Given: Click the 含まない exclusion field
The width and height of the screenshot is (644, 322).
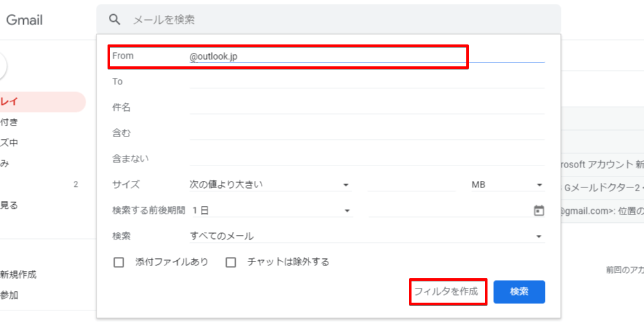Looking at the screenshot, I should 367,158.
